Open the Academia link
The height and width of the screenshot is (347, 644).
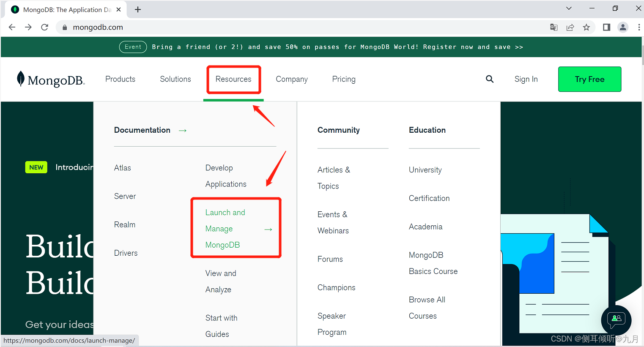click(426, 227)
